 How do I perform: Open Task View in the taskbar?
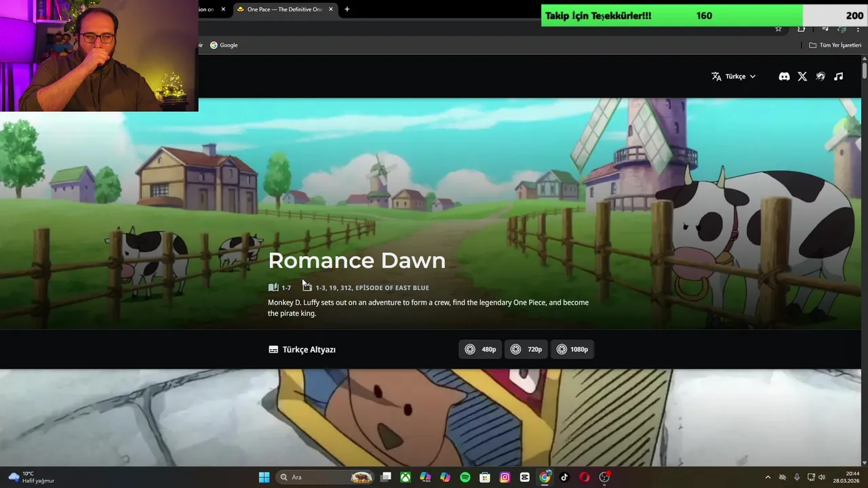click(386, 477)
